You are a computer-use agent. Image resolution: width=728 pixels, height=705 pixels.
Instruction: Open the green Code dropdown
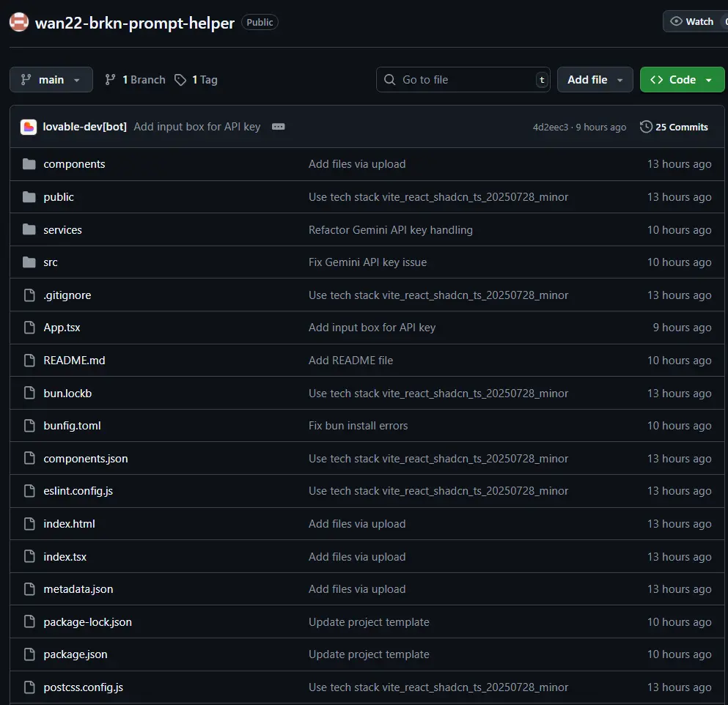pos(681,80)
